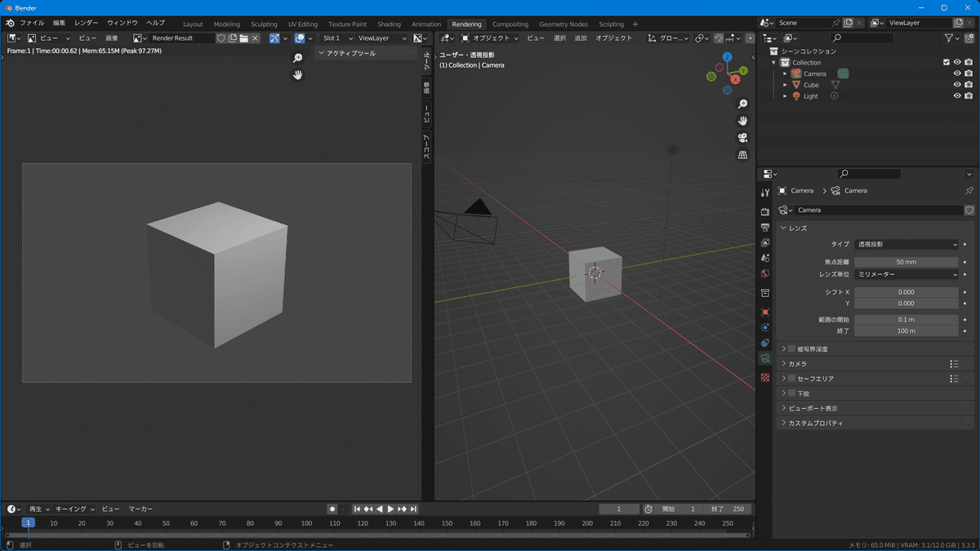The image size is (980, 551).
Task: Open the Object properties tab
Action: click(765, 312)
